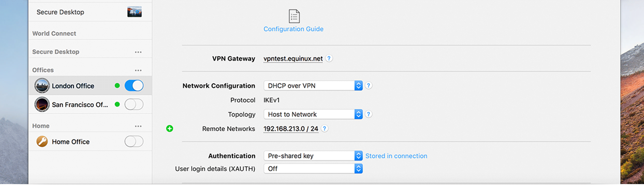Image resolution: width=644 pixels, height=196 pixels.
Task: Turn off the London Office connection
Action: coord(134,86)
